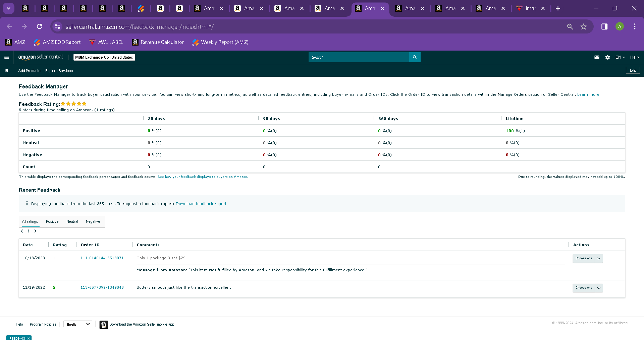The image size is (644, 340).
Task: Go back with the browser back arrow
Action: (9, 26)
